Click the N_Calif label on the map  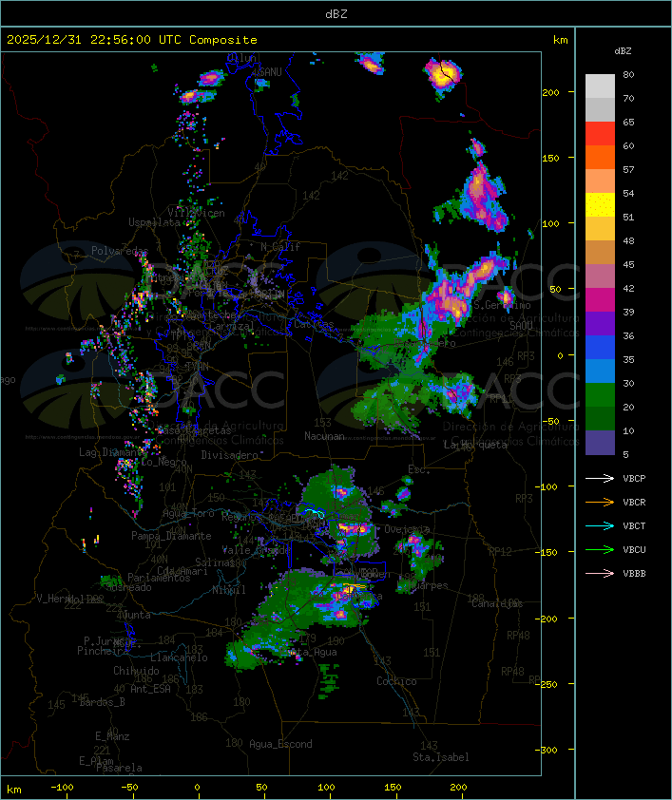click(280, 247)
